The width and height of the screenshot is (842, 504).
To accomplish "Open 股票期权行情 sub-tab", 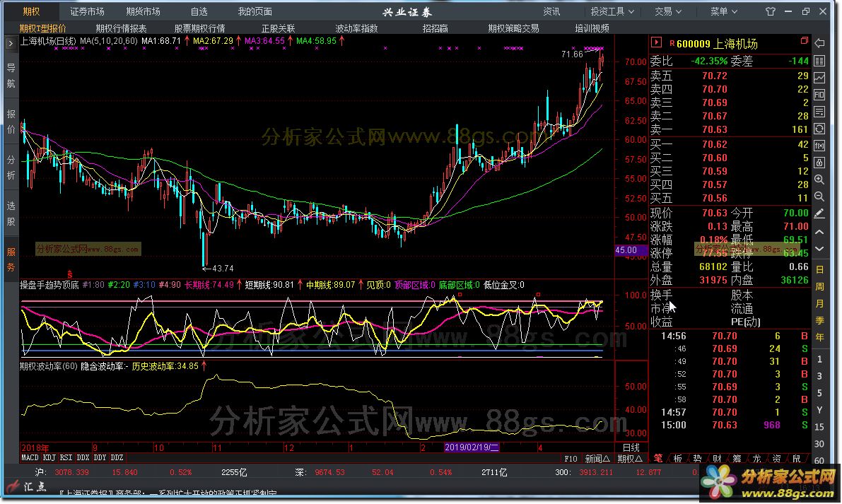I will tap(199, 28).
